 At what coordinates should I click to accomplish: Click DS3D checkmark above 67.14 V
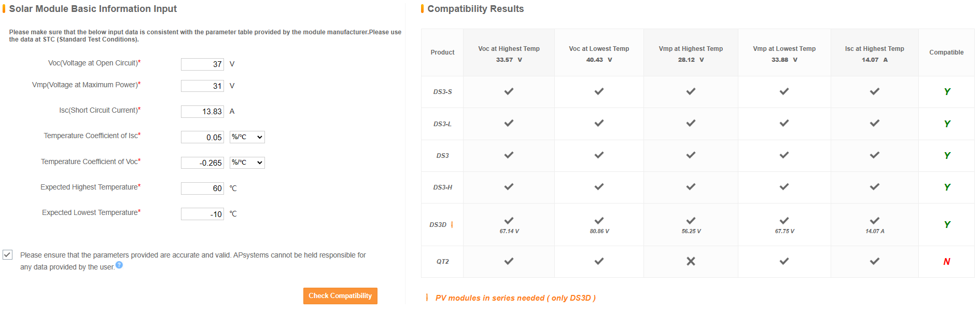click(509, 220)
